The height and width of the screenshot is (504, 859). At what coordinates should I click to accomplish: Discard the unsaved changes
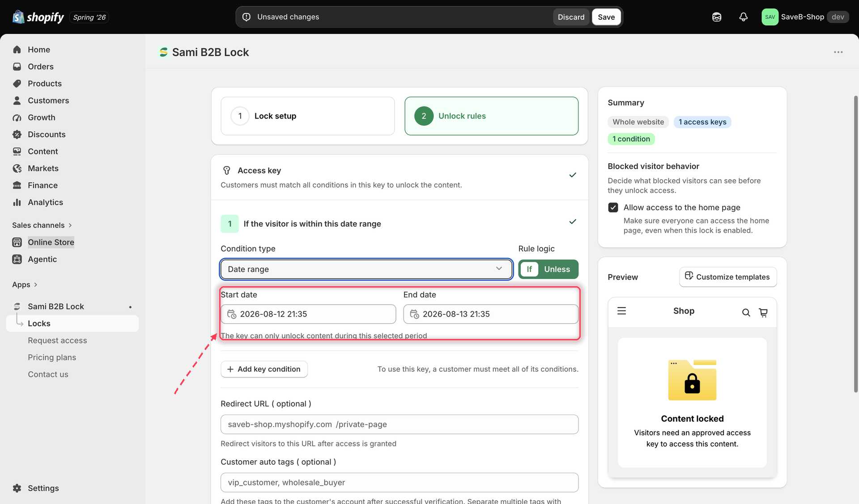(x=571, y=17)
